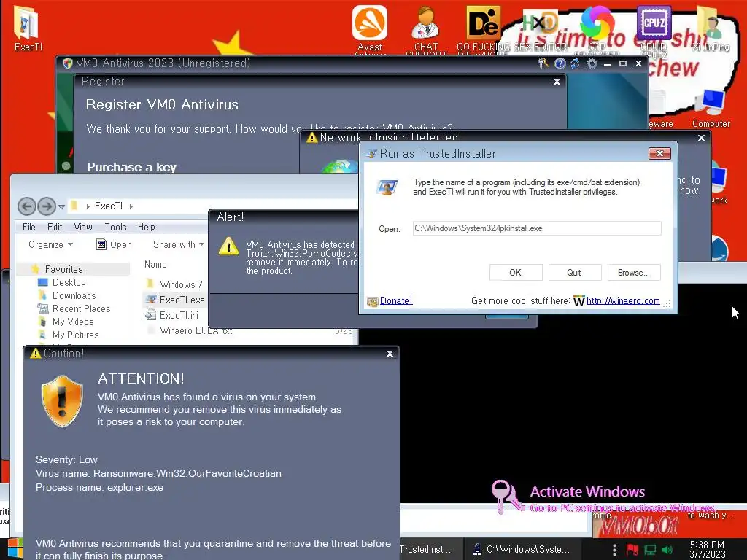This screenshot has height=560, width=747.
Task: Open the volume speaker tray icon
Action: pyautogui.click(x=667, y=550)
